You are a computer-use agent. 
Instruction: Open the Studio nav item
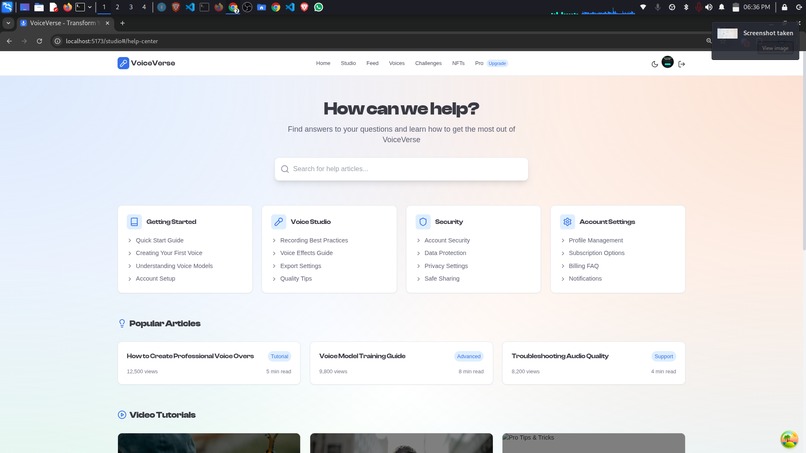pyautogui.click(x=348, y=63)
